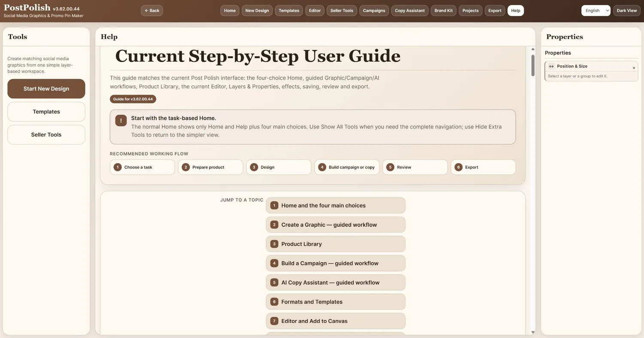
Task: Switch to the Templates nav tab
Action: pyautogui.click(x=289, y=10)
